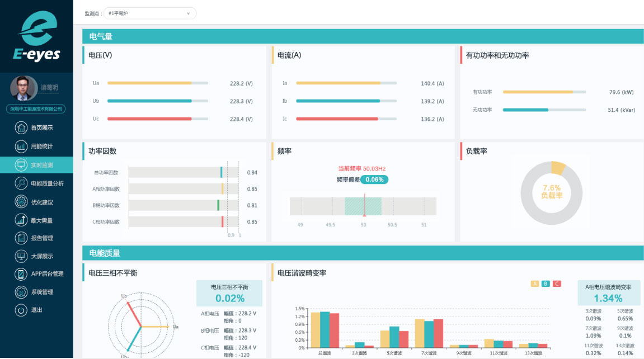Screen dimensions: 644x359
Task: Toggle phase B legend in harmonic chart
Action: [x=546, y=284]
